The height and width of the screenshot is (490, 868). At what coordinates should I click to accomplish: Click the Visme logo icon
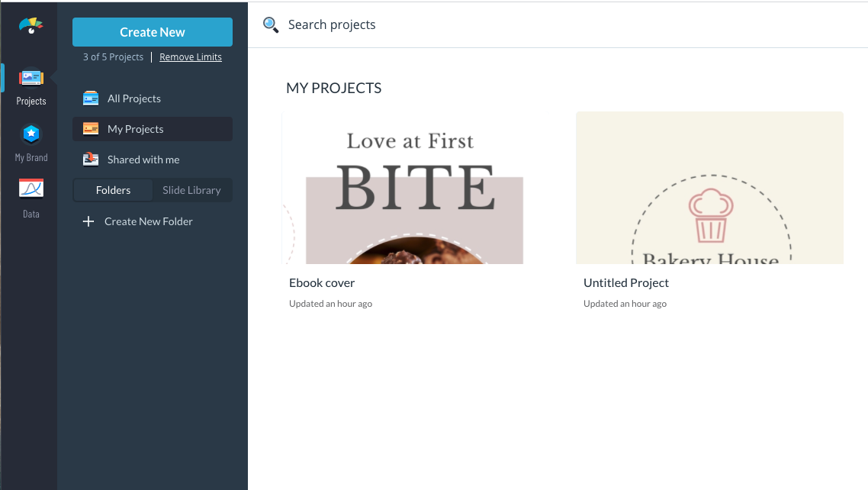click(x=31, y=26)
